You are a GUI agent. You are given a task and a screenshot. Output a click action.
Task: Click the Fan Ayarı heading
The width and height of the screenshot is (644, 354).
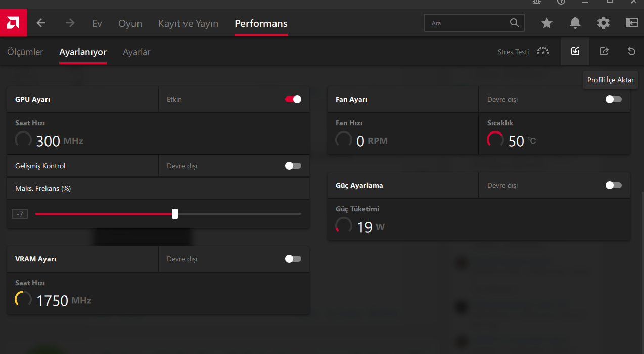click(x=351, y=100)
